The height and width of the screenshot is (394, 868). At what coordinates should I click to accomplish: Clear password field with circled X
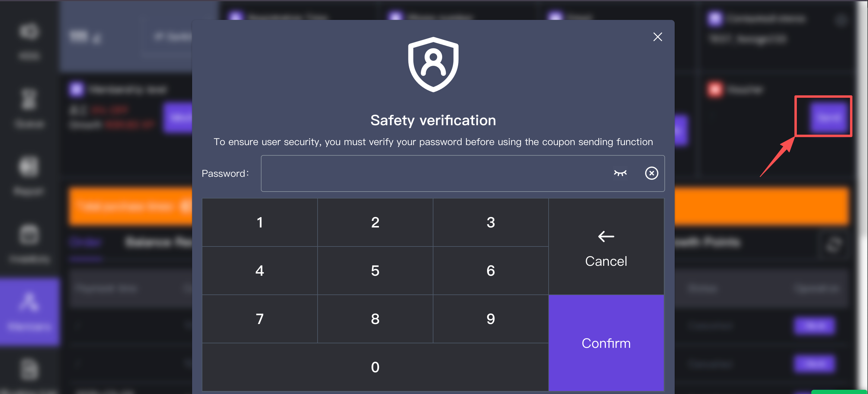coord(651,173)
